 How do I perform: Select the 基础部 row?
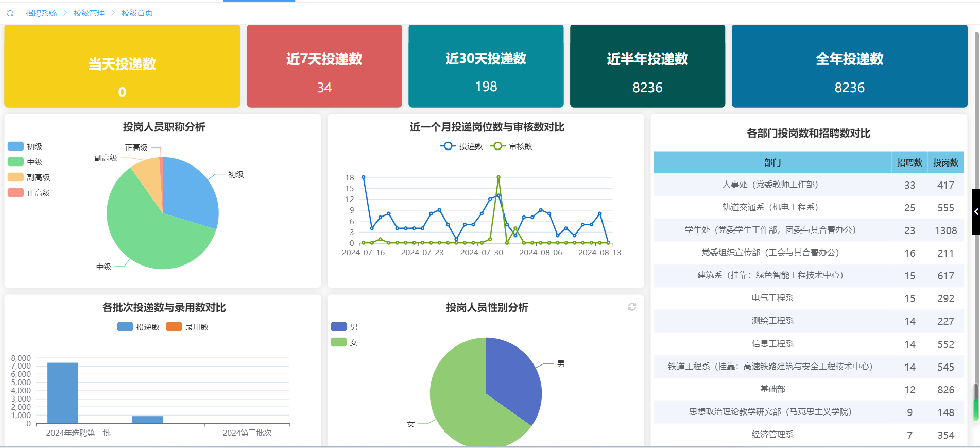pyautogui.click(x=809, y=389)
